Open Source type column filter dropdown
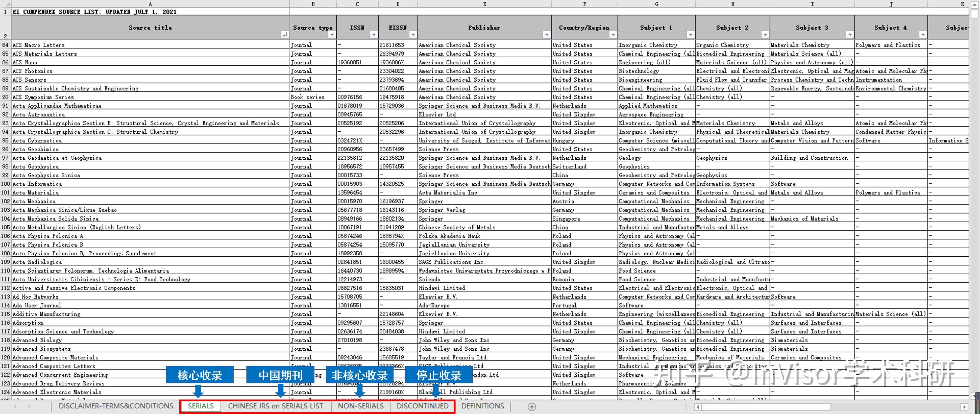This screenshot has width=980, height=414. [332, 35]
